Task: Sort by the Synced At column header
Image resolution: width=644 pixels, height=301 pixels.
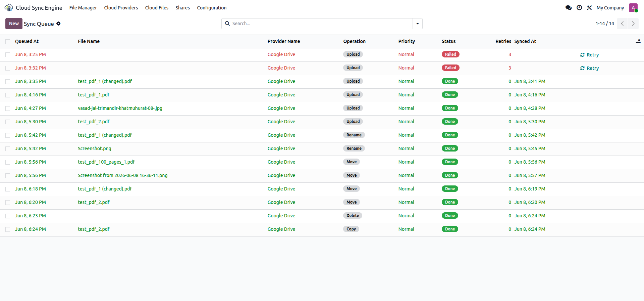Action: click(525, 41)
